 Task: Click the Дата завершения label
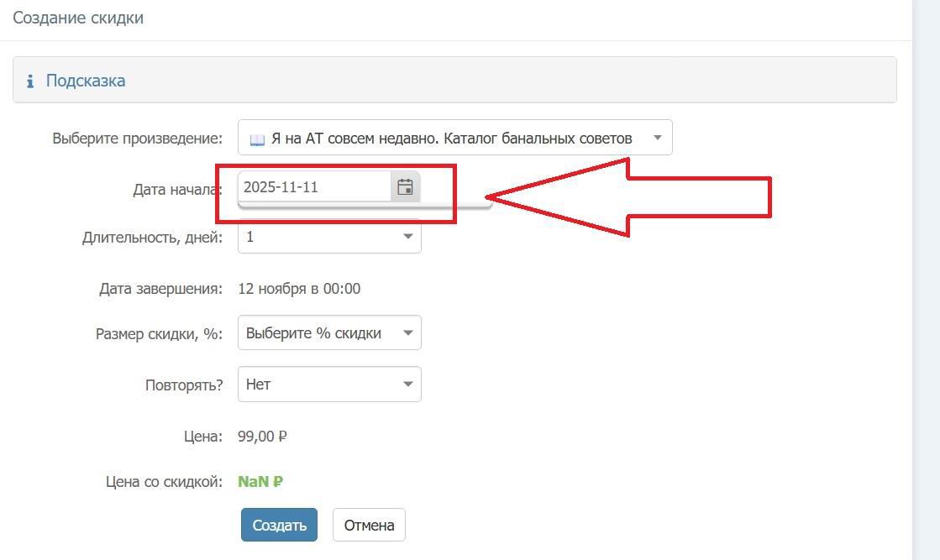pos(160,289)
